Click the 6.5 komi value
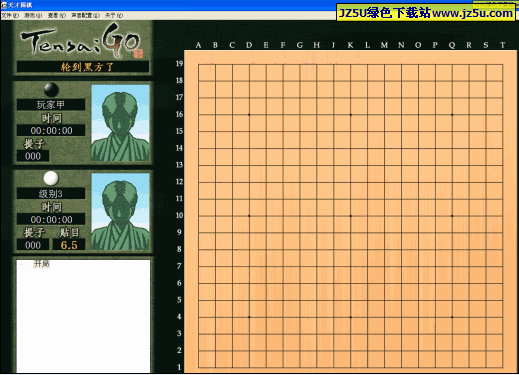The height and width of the screenshot is (375, 519). click(69, 245)
